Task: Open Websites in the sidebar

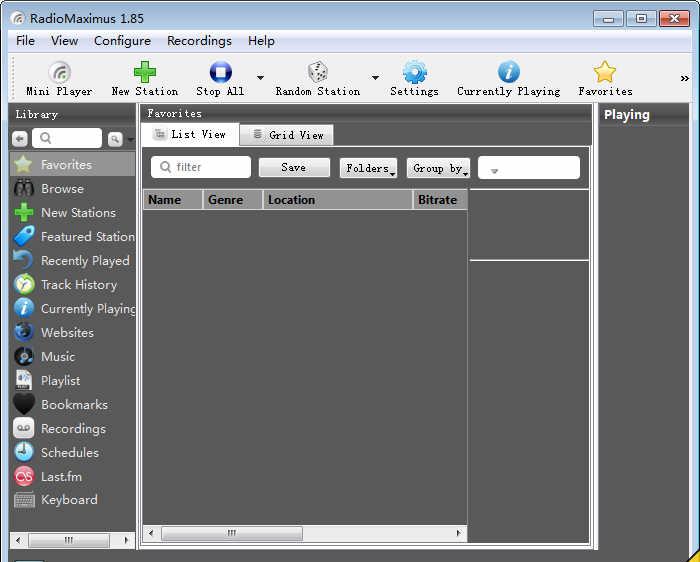Action: (x=72, y=333)
